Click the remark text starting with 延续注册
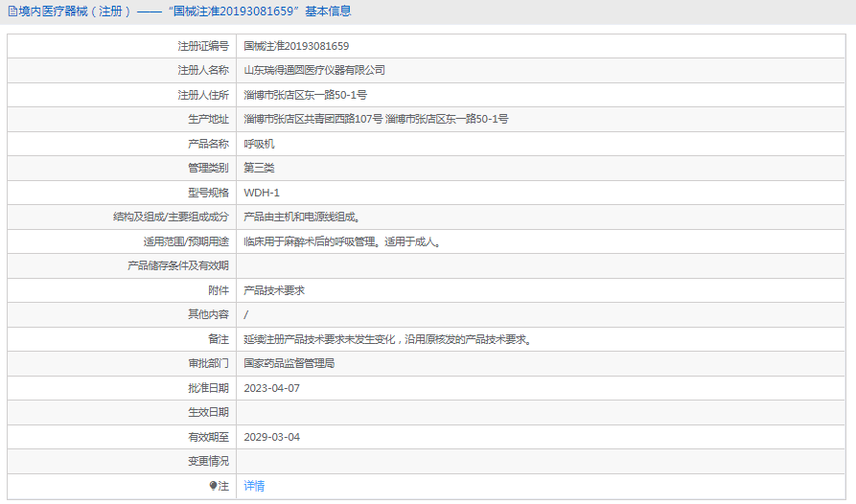 387,339
